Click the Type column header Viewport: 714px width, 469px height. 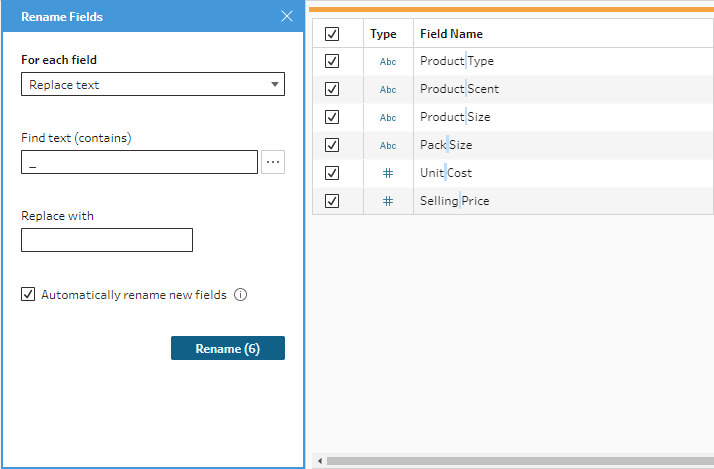point(383,34)
